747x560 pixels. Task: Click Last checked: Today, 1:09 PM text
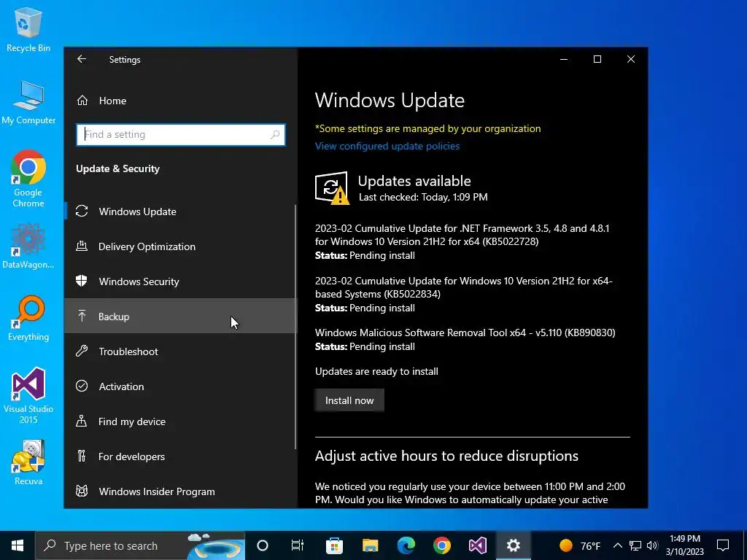point(423,197)
